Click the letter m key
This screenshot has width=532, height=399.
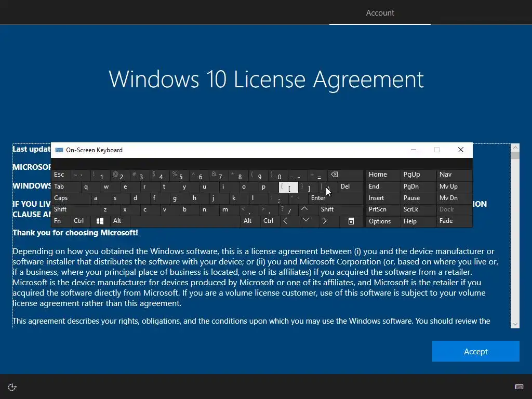point(229,209)
